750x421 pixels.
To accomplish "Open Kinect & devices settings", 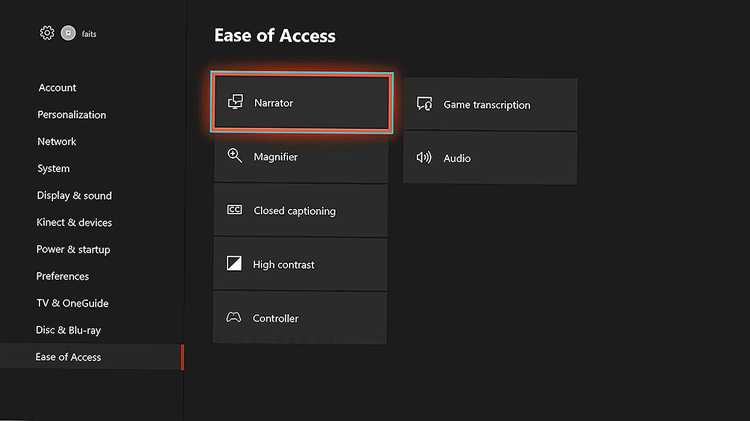I will (74, 223).
